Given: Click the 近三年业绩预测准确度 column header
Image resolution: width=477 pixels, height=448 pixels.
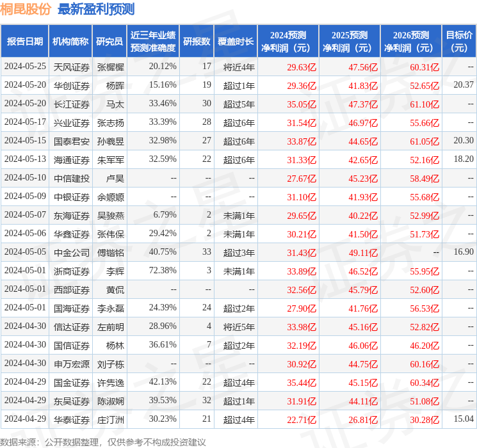Looking at the screenshot, I should [x=153, y=42].
